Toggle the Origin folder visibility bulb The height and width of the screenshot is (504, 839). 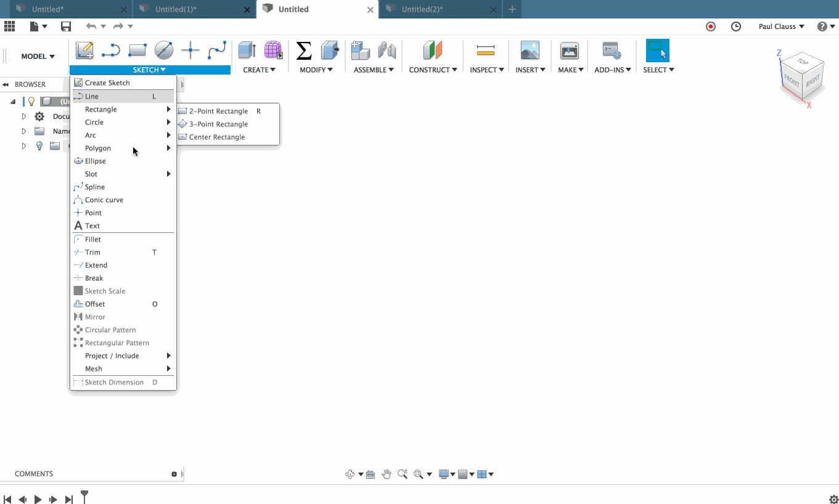click(39, 146)
